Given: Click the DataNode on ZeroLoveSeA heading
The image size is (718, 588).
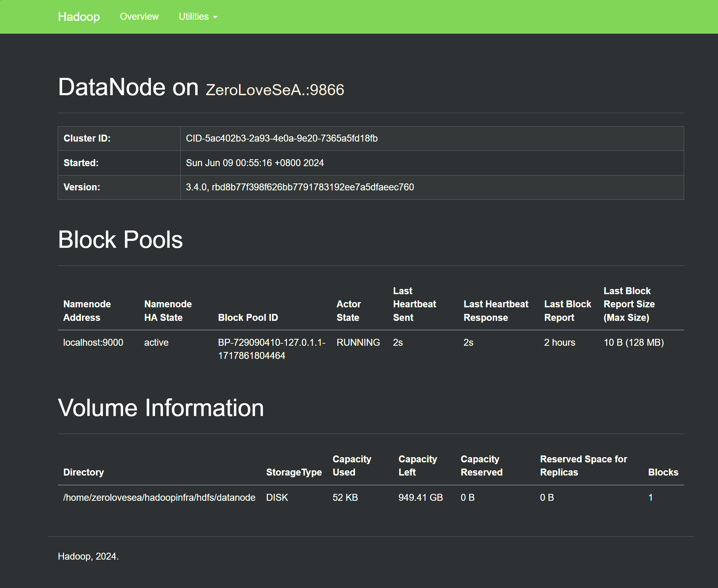Looking at the screenshot, I should [201, 87].
